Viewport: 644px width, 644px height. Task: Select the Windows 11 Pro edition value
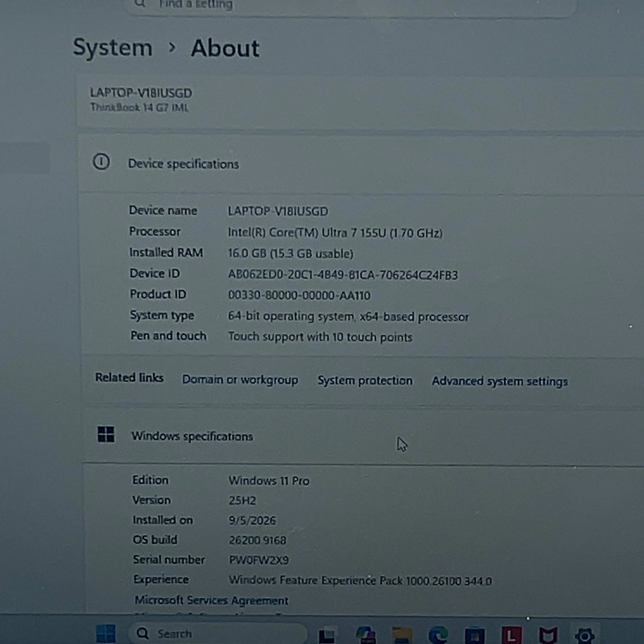pos(269,481)
